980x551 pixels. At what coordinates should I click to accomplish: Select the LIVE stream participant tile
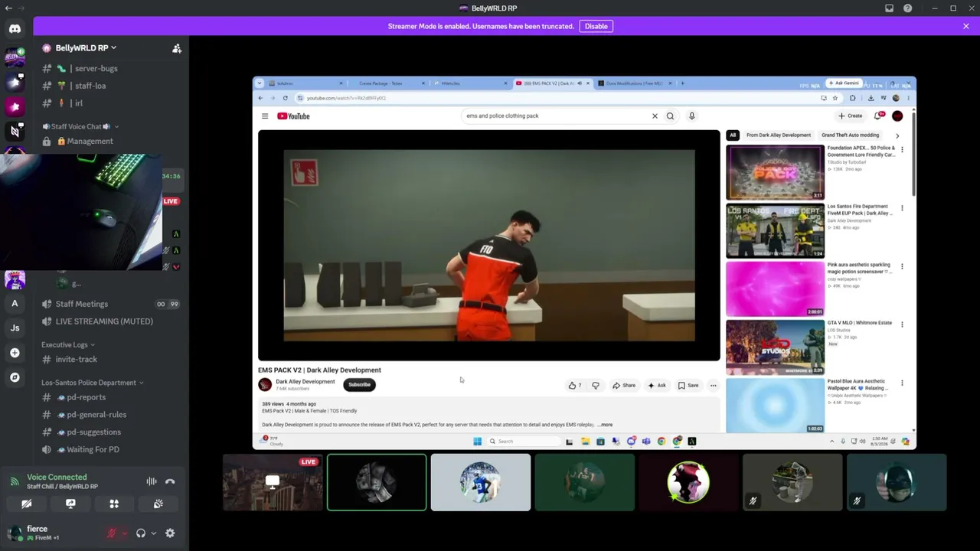click(273, 482)
